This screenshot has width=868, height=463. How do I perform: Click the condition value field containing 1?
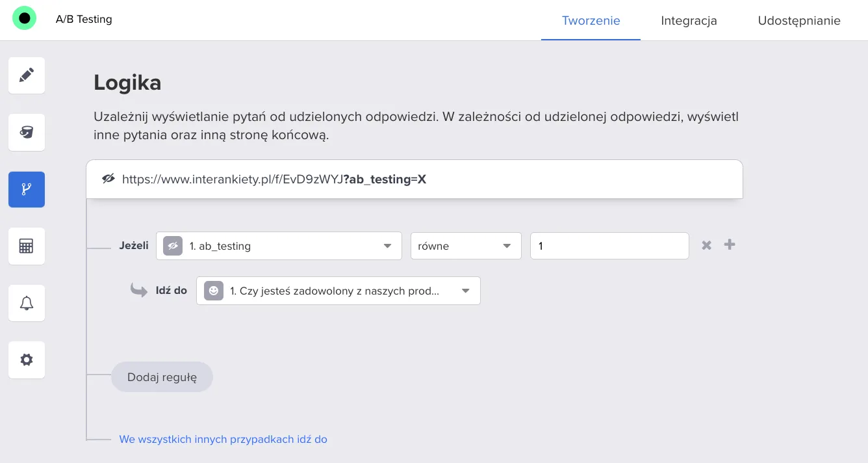[609, 246]
